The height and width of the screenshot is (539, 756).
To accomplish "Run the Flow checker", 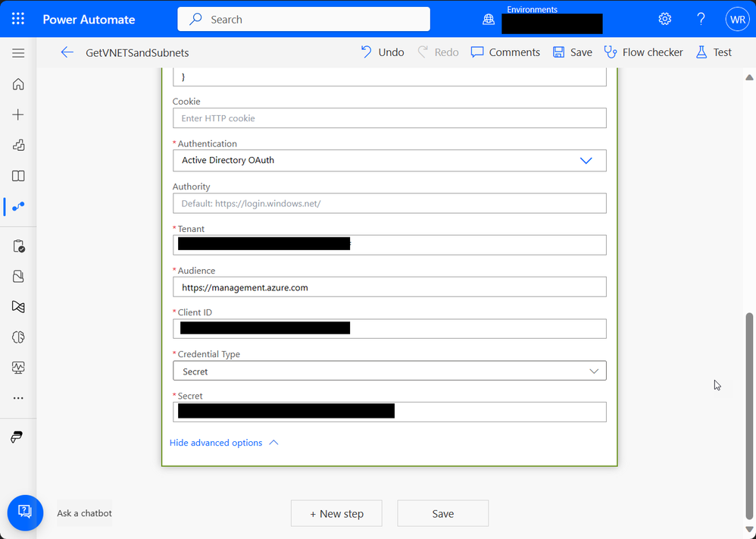I will [x=643, y=52].
